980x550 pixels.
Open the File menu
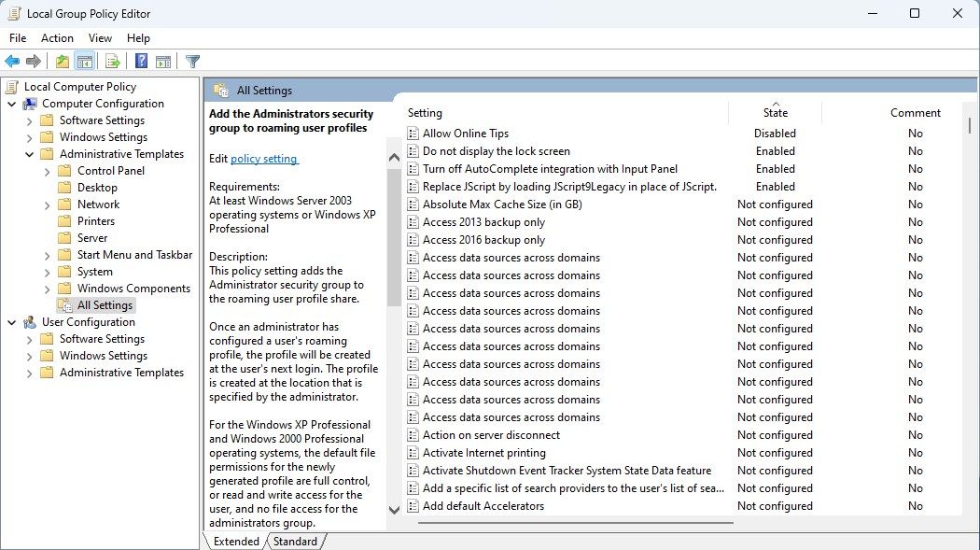pyautogui.click(x=18, y=38)
